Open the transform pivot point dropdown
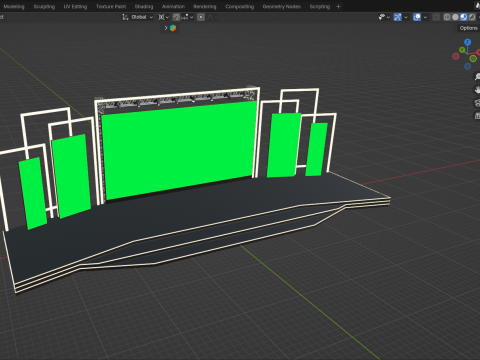This screenshot has height=360, width=480. coord(163,17)
